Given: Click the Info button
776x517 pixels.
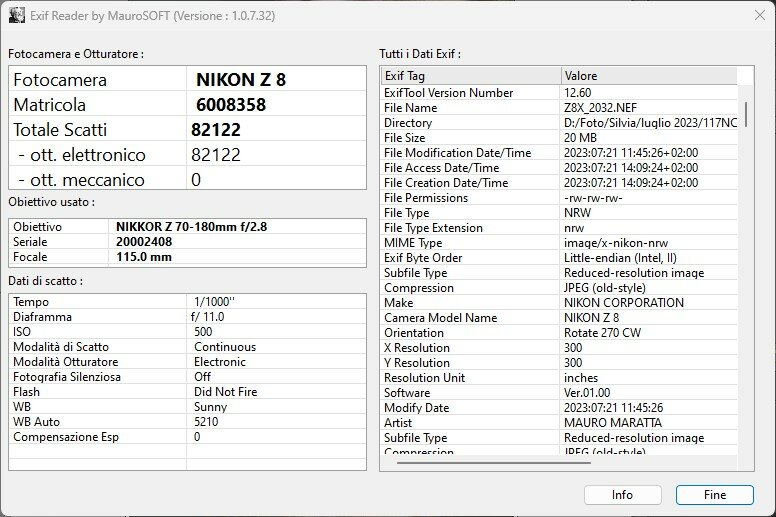Looking at the screenshot, I should coord(622,495).
